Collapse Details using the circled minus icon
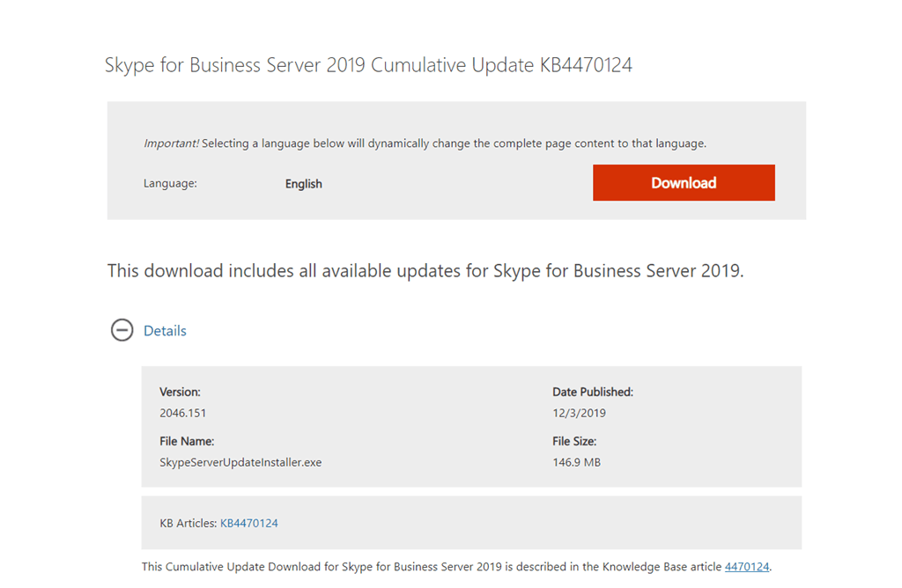The height and width of the screenshot is (588, 902). point(122,331)
